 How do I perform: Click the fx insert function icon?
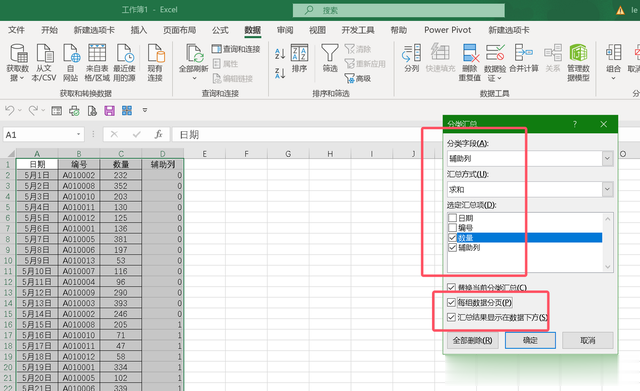[x=158, y=134]
